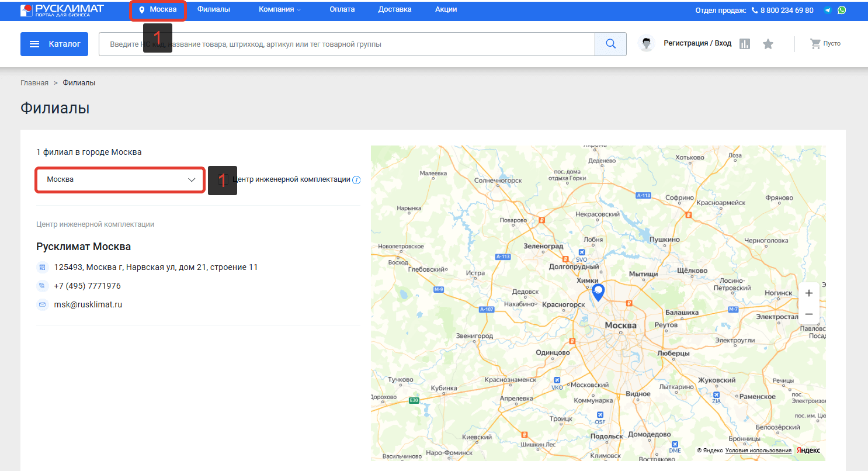Viewport: 868px width, 471px height.
Task: Click the branch address 125493, Москва г
Action: point(156,267)
